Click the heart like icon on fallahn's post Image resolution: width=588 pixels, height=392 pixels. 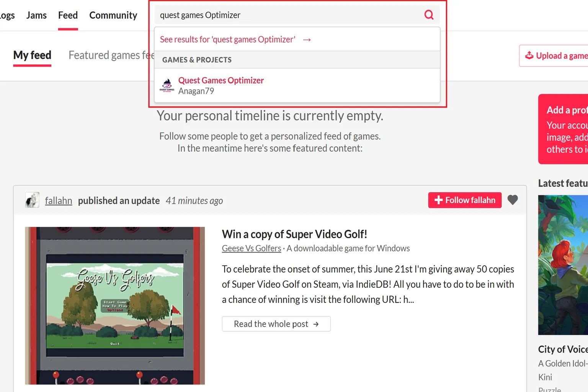[x=513, y=200]
